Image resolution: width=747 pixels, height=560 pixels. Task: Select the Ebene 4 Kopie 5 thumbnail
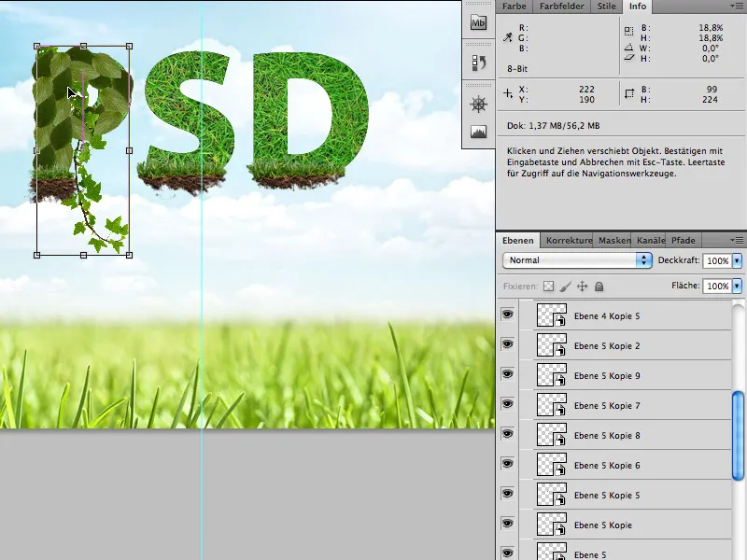pyautogui.click(x=552, y=315)
